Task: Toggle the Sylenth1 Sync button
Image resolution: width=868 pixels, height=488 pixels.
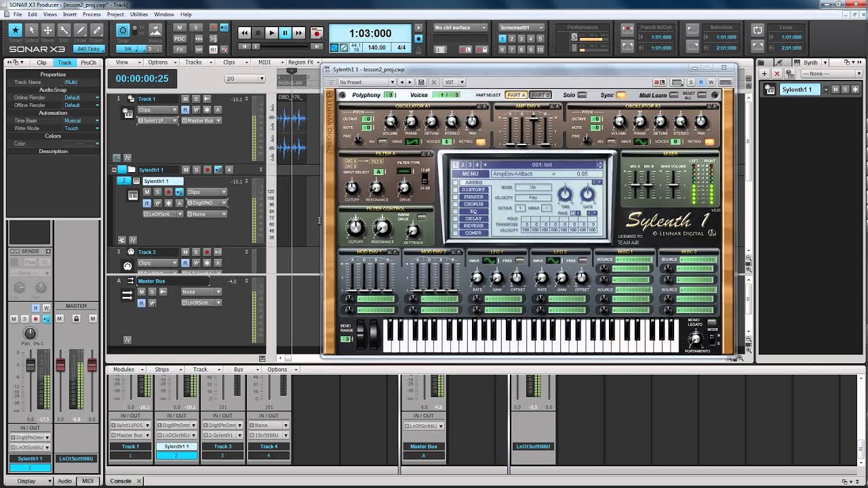Action: click(x=621, y=95)
